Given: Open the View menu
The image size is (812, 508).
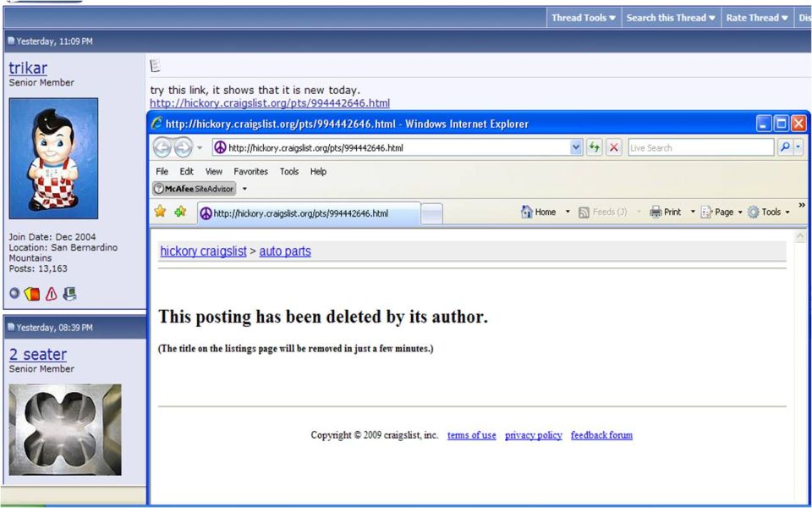Looking at the screenshot, I should pyautogui.click(x=213, y=172).
